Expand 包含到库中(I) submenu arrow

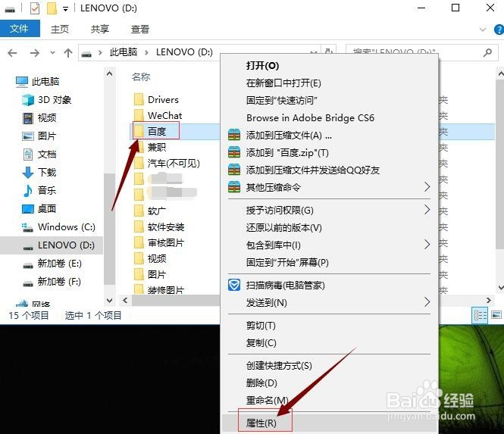coord(427,245)
